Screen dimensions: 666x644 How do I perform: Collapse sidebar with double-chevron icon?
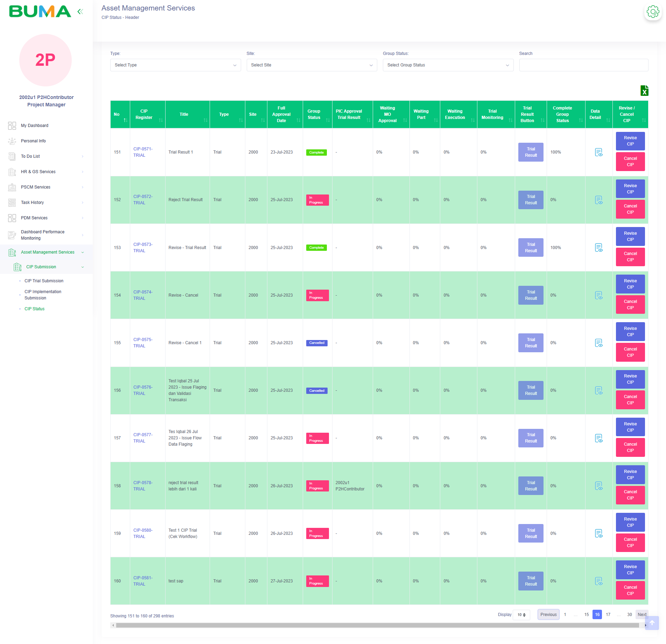tap(80, 12)
